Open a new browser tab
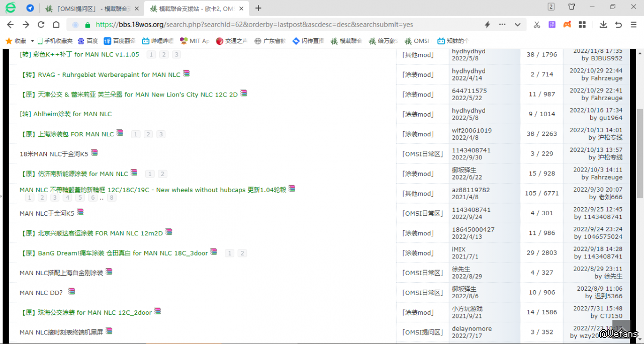This screenshot has height=344, width=644. click(x=258, y=8)
